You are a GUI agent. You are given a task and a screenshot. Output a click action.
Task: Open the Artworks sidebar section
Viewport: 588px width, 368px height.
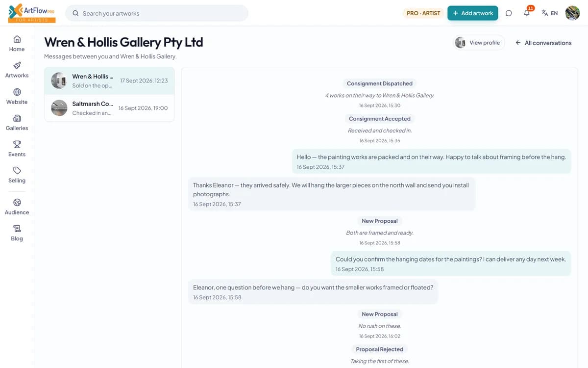[17, 70]
